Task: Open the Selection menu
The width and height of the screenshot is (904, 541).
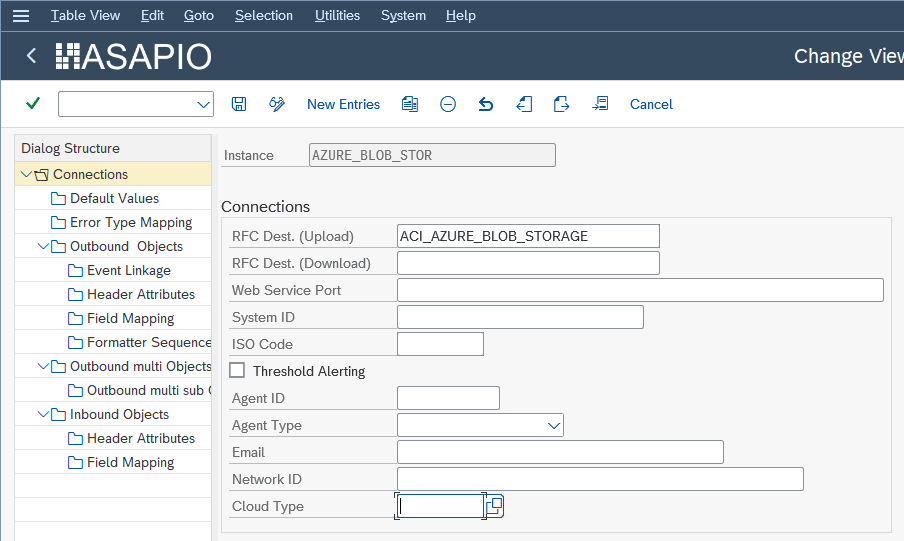Action: pyautogui.click(x=264, y=16)
